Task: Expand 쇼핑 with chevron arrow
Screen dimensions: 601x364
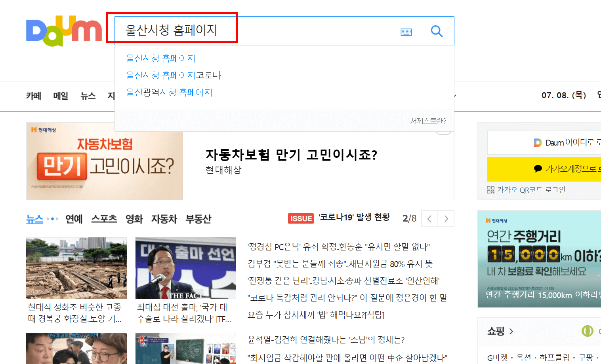Action: (511, 331)
